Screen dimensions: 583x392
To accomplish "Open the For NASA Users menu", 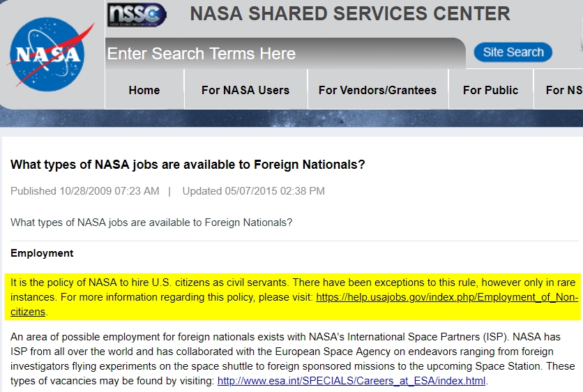I will click(x=245, y=90).
